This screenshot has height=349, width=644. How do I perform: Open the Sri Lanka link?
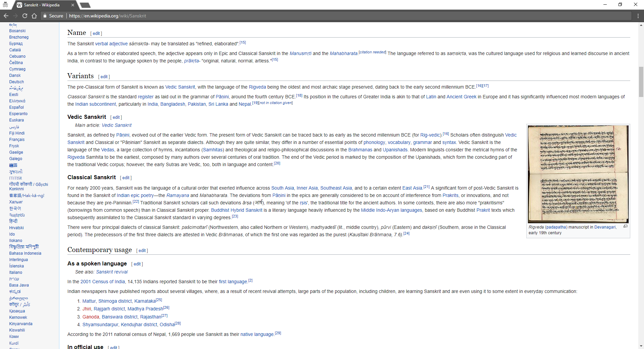[x=218, y=104]
